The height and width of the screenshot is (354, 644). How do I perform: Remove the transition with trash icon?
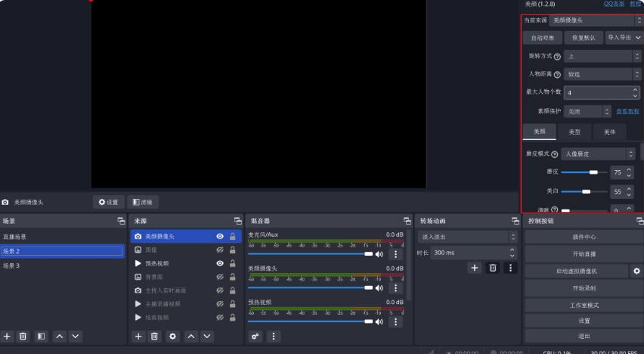493,268
